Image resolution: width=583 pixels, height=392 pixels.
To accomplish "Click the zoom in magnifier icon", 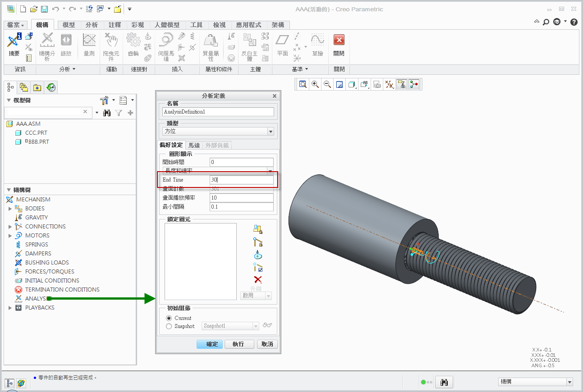I will [315, 84].
